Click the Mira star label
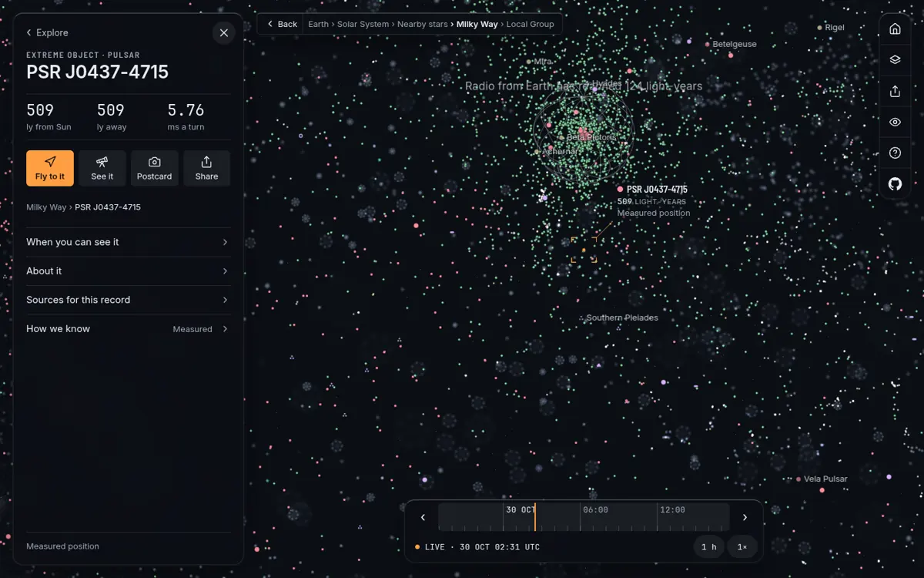The image size is (924, 578). pos(542,62)
